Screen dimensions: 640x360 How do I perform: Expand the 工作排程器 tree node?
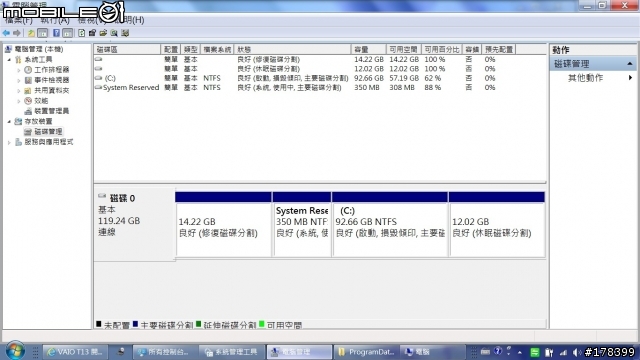(19, 70)
